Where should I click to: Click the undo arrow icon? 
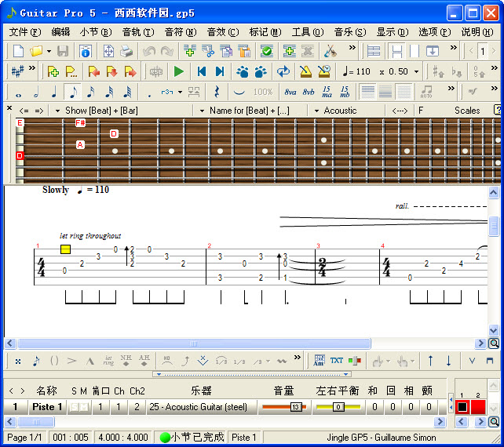click(149, 51)
